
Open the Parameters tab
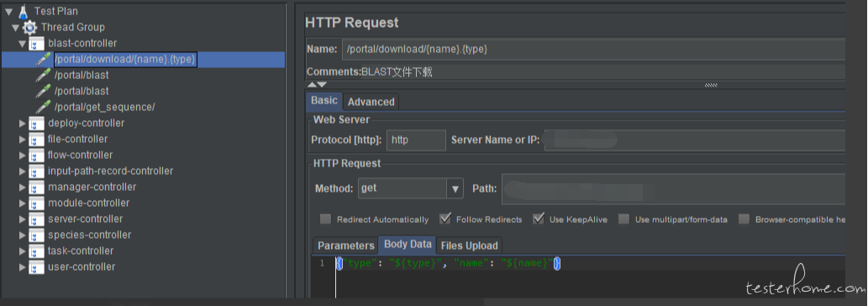(x=345, y=245)
